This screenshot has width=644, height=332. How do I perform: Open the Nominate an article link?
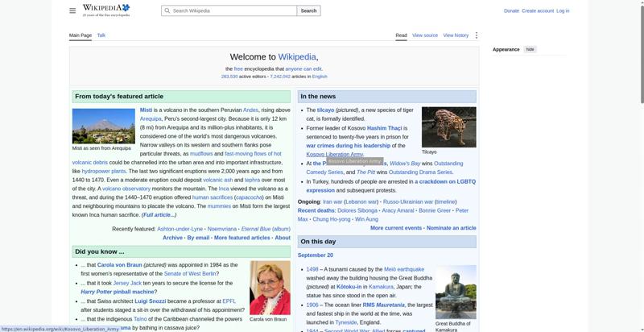pyautogui.click(x=452, y=228)
